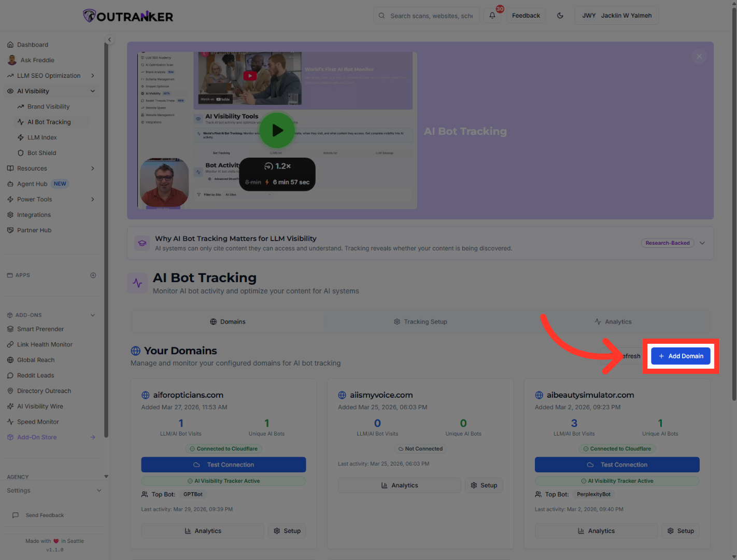
Task: Open the Reddit Leads add-on
Action: (x=35, y=375)
